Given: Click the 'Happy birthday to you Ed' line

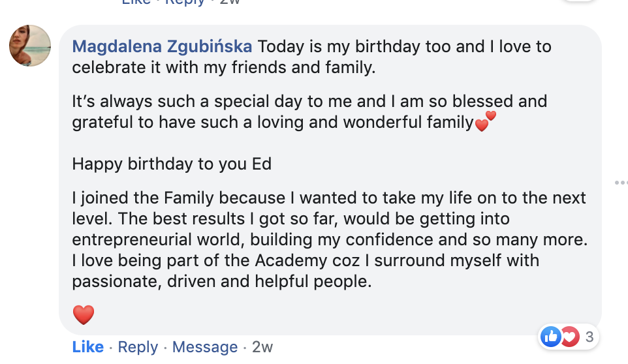Looking at the screenshot, I should click(x=172, y=164).
